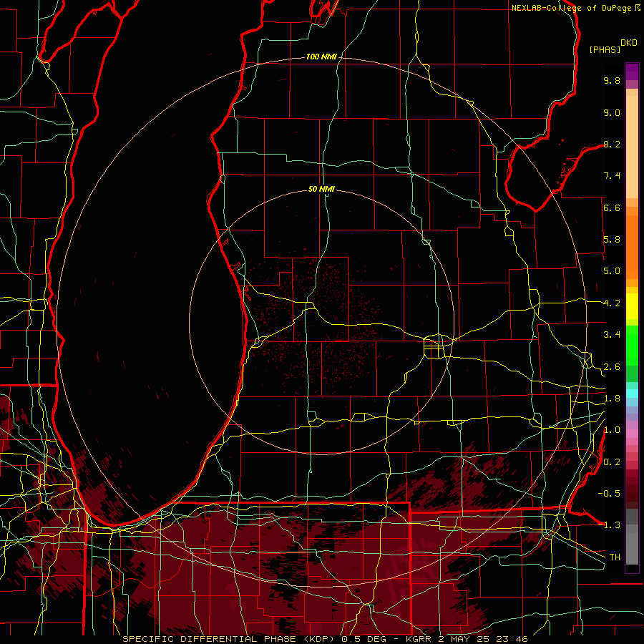Viewport: 644px width, 644px height.
Task: Click the 3.4 value on the color scale
Action: (x=612, y=335)
